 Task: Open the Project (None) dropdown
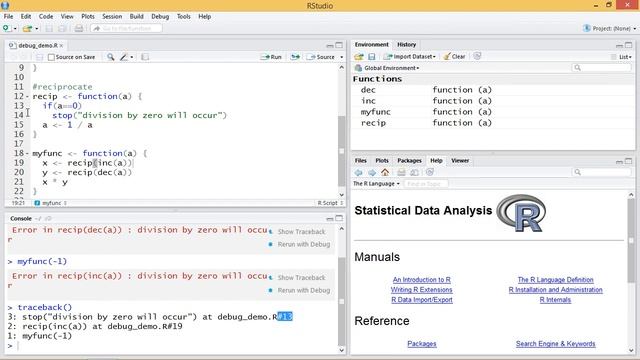click(x=610, y=28)
